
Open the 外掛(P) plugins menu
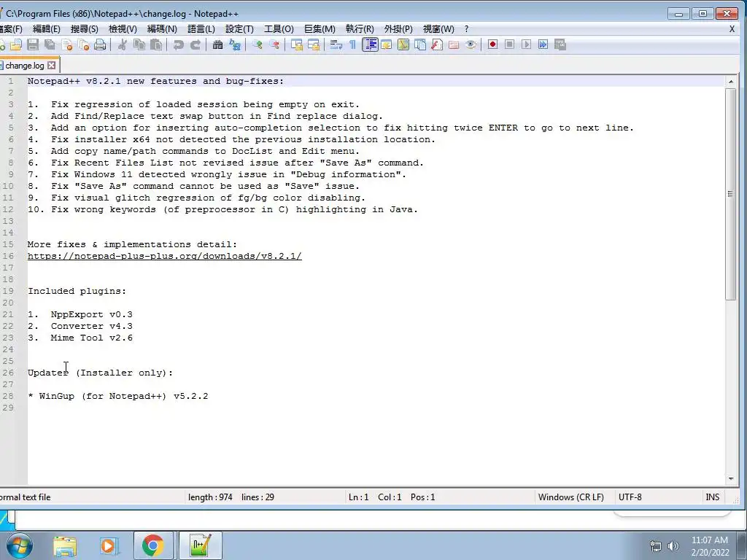pyautogui.click(x=398, y=29)
